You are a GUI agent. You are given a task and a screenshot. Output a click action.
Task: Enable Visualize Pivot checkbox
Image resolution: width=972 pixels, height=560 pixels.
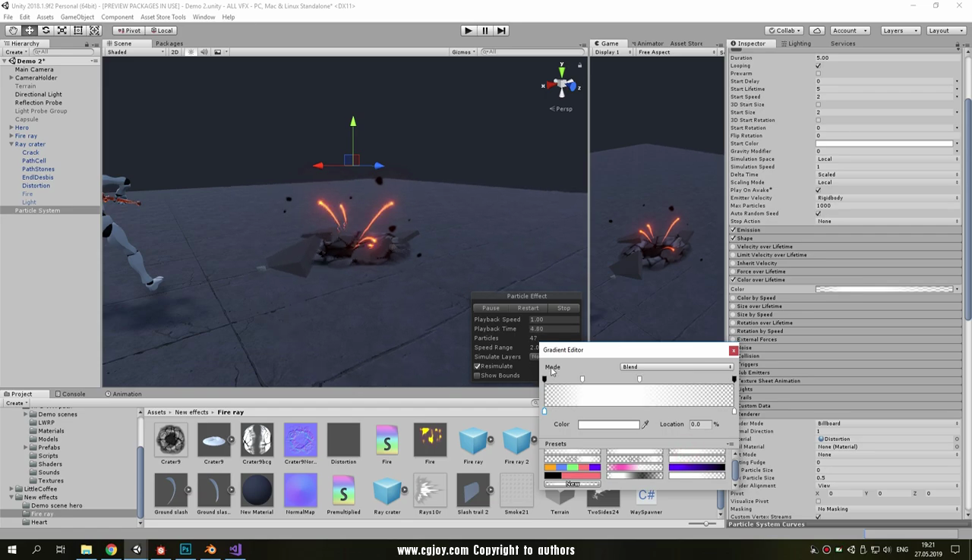818,502
